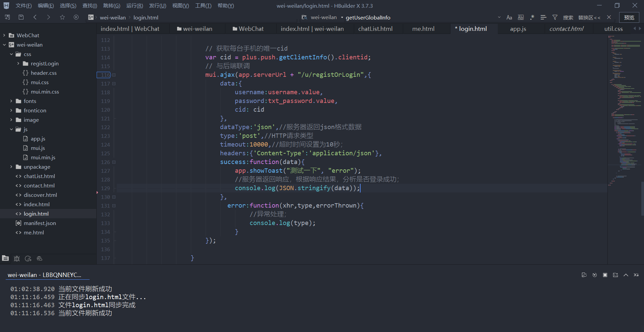Open search history dropdown arrow
Viewport: 644px width, 332px height.
point(499,17)
